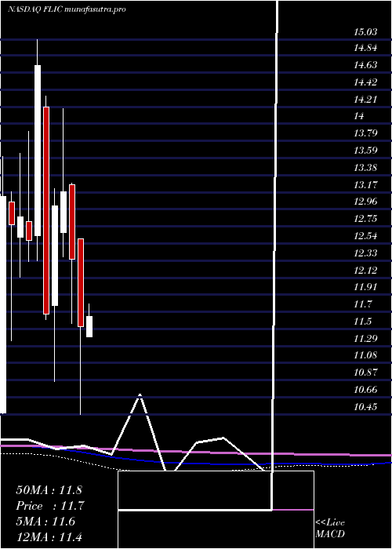Click the 13.79 price axis label
Image resolution: width=392 pixels, height=549 pixels.
coord(365,133)
